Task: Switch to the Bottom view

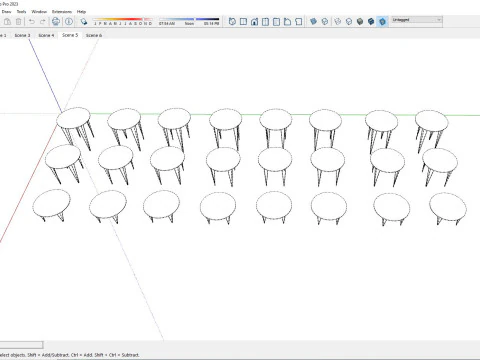Action: 299,22
